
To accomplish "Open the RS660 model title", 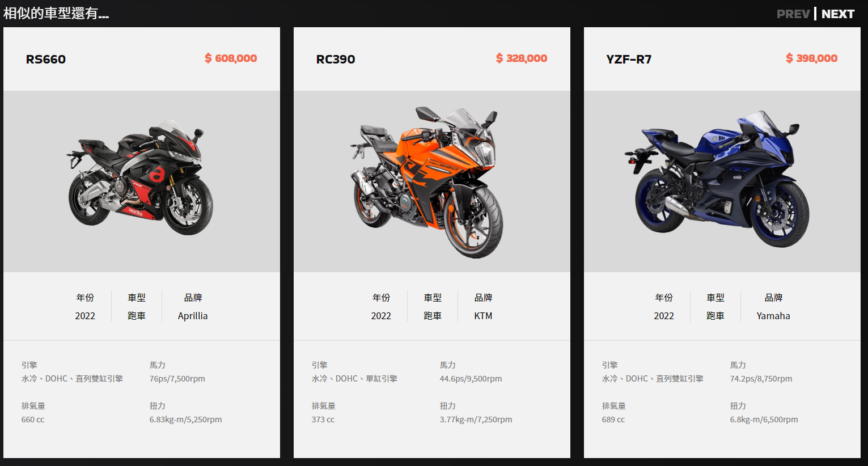I will [46, 59].
